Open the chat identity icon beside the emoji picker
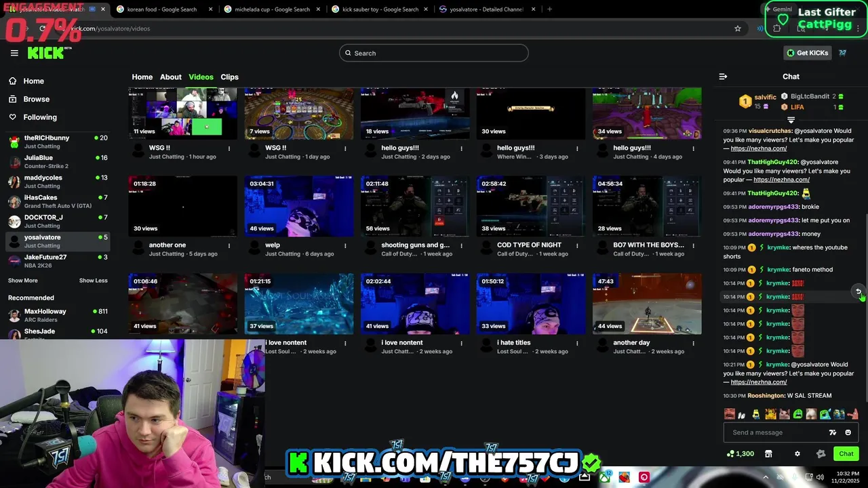 coord(833,432)
